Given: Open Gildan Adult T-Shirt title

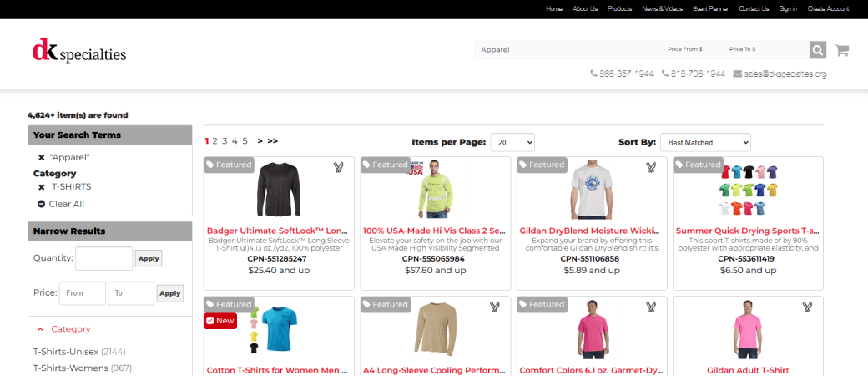Looking at the screenshot, I should click(x=748, y=370).
